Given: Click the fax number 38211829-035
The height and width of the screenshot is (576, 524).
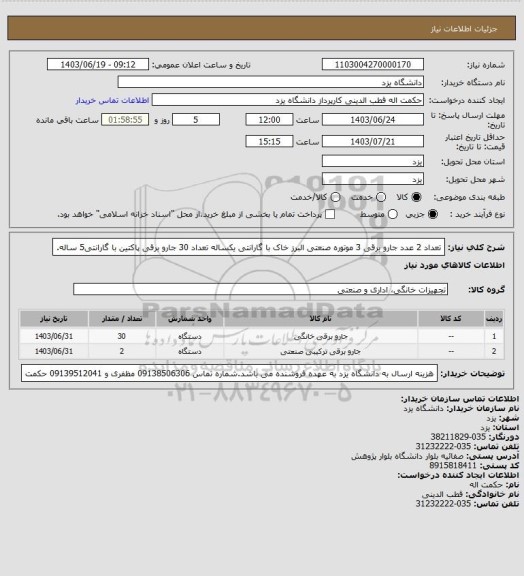Looking at the screenshot, I should [458, 437].
